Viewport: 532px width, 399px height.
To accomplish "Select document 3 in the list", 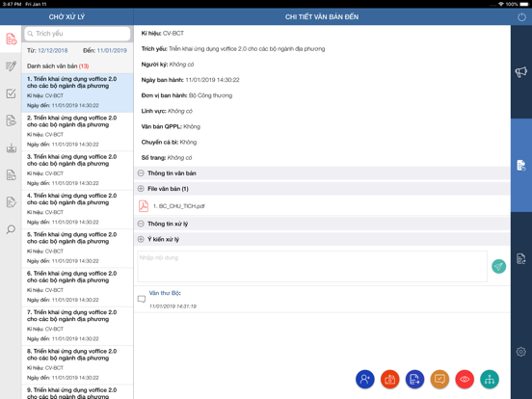I will pyautogui.click(x=77, y=171).
